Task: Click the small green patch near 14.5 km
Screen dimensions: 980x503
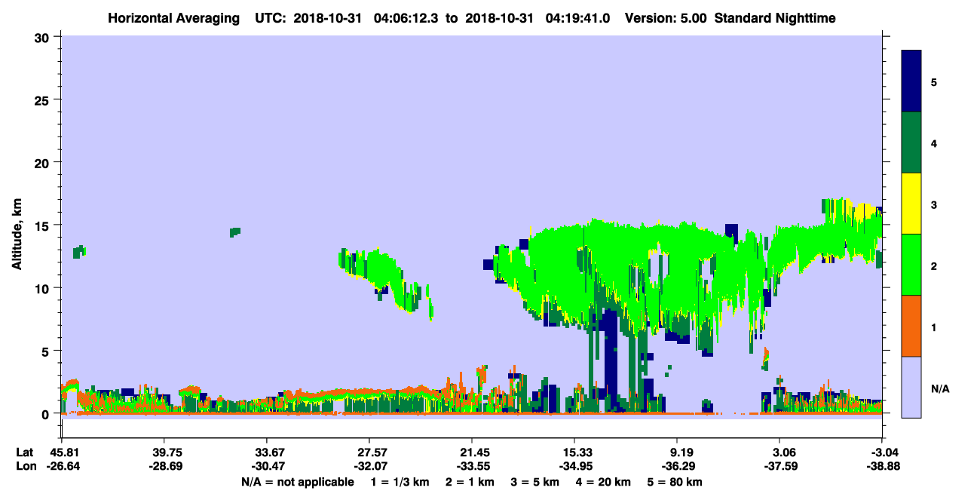Action: [x=235, y=232]
